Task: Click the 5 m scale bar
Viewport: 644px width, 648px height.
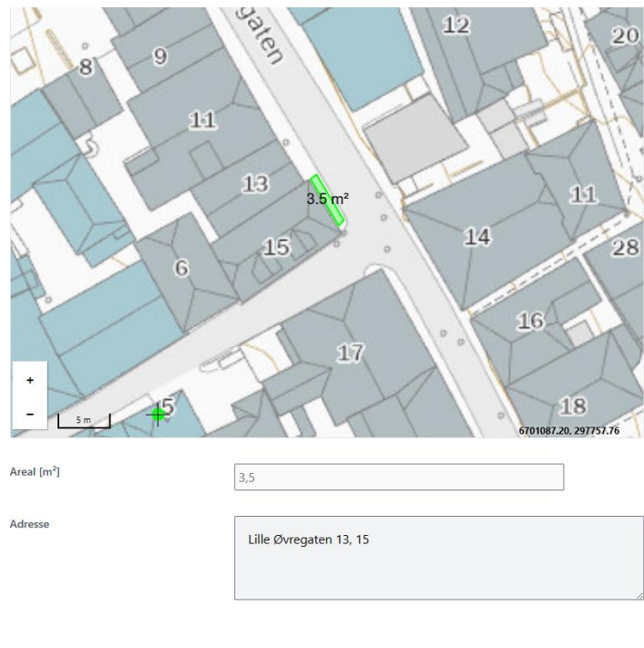Action: [84, 420]
